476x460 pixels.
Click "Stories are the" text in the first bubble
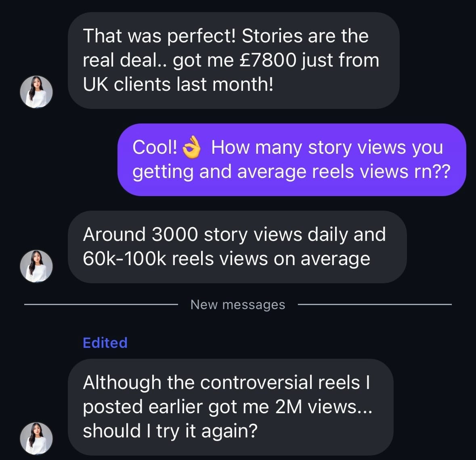[305, 36]
